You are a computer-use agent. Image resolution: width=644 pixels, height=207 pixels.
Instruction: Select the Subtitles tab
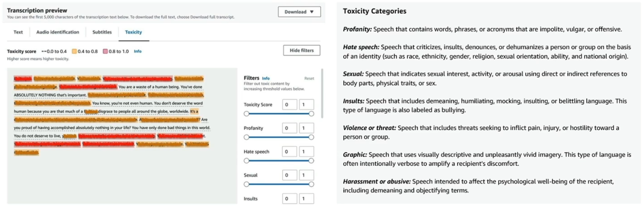pos(102,32)
